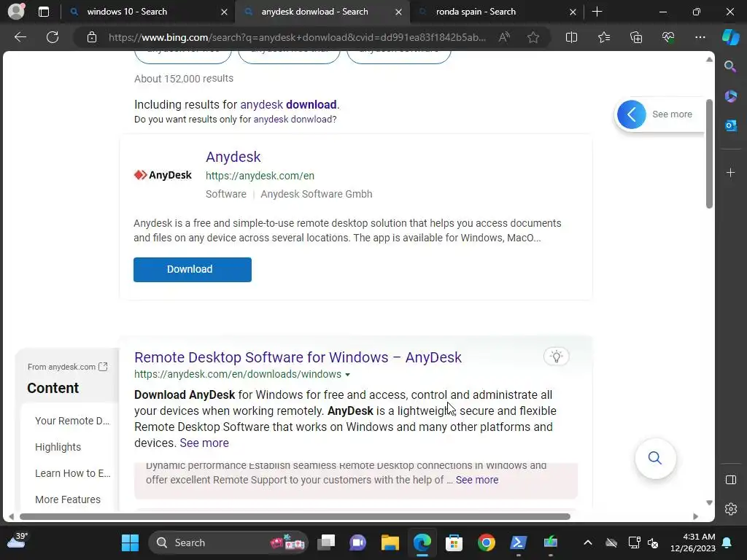The height and width of the screenshot is (560, 747).
Task: Open the tab actions menu icon
Action: pyautogui.click(x=44, y=12)
